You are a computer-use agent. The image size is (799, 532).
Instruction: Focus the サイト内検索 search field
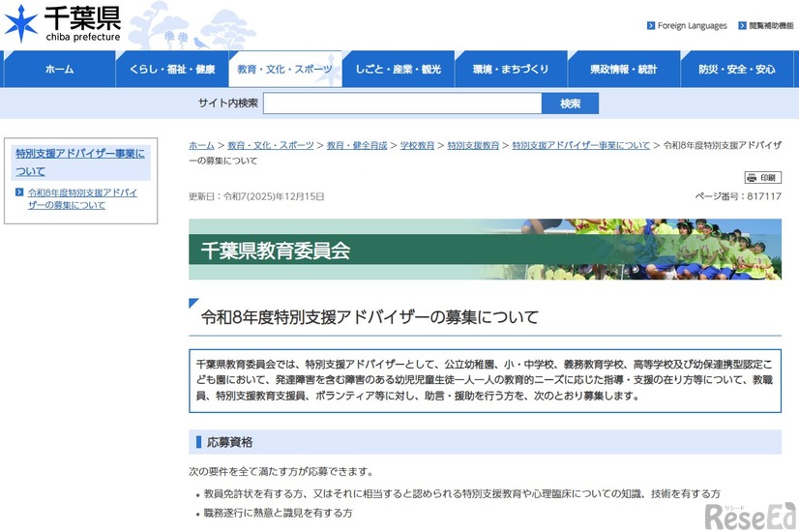tap(402, 103)
